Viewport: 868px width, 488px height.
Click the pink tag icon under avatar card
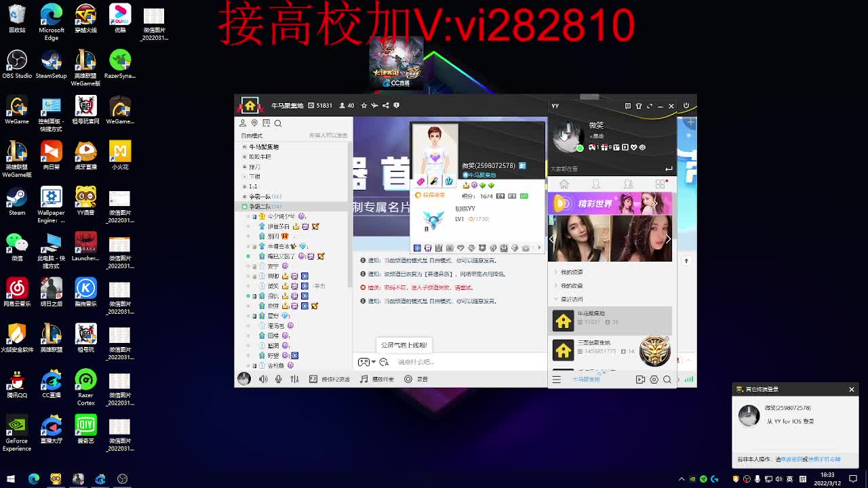pyautogui.click(x=420, y=182)
